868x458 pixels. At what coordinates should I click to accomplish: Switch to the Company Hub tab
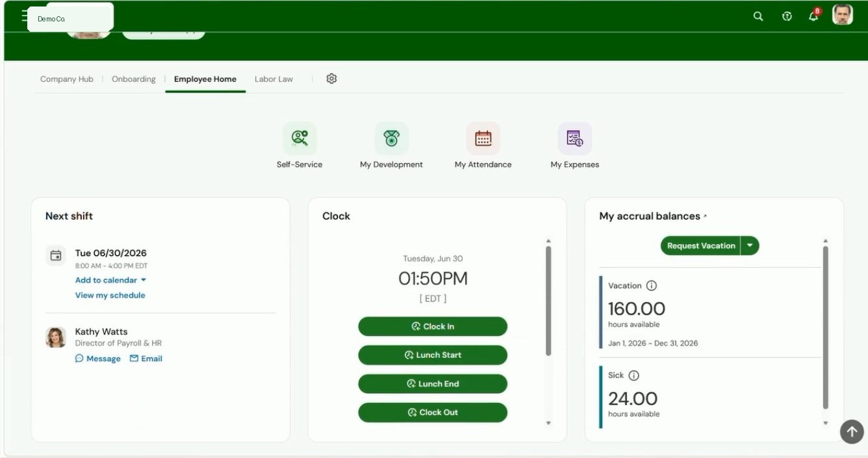(x=67, y=79)
